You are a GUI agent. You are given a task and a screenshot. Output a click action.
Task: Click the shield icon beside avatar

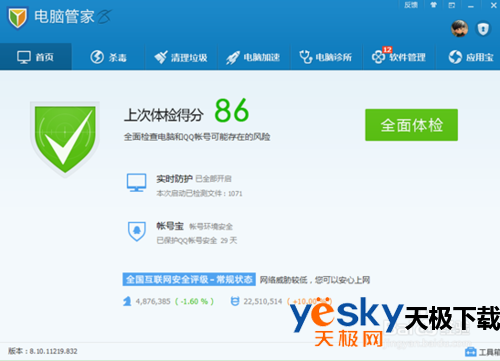point(483,29)
